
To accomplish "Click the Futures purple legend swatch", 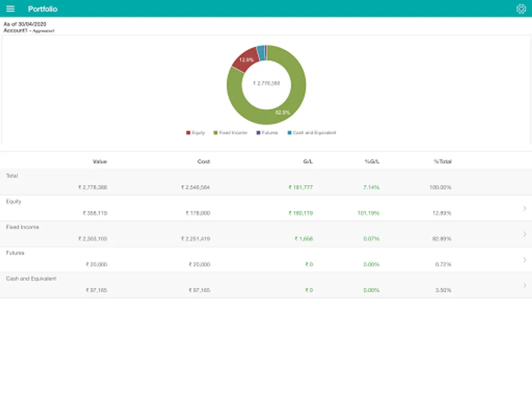I will tap(258, 133).
